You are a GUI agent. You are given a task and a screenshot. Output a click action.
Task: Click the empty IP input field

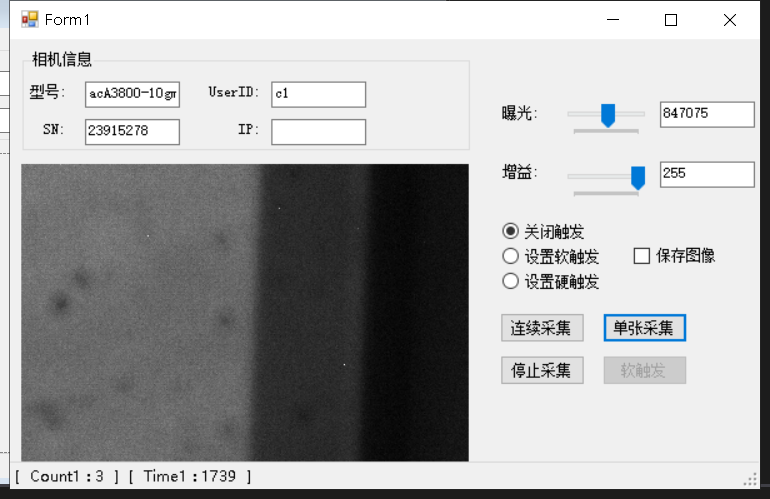pos(318,132)
